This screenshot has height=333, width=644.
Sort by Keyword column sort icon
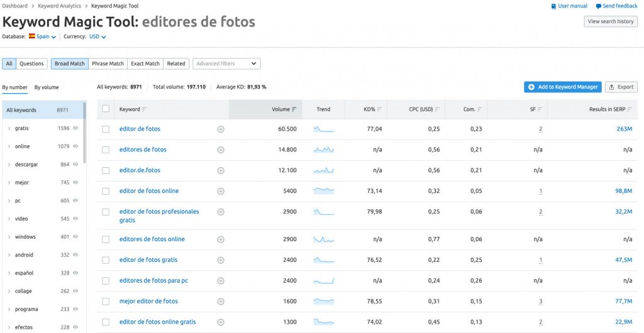pyautogui.click(x=144, y=109)
